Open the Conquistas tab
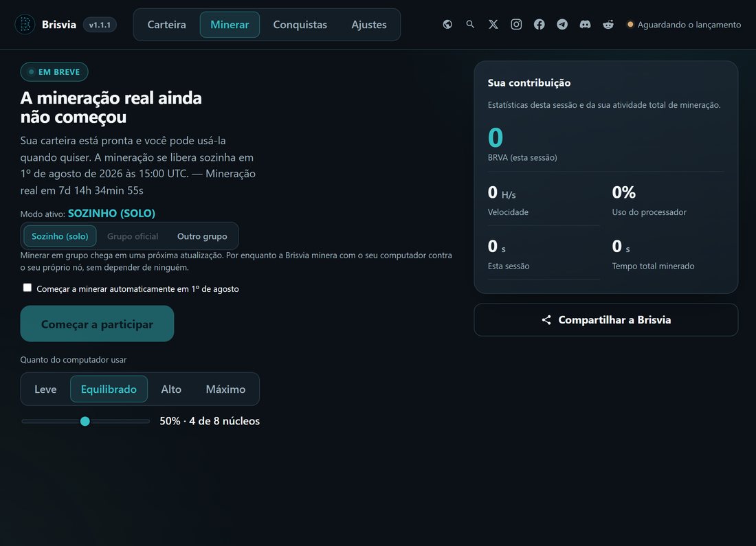Image resolution: width=756 pixels, height=546 pixels. pyautogui.click(x=300, y=25)
